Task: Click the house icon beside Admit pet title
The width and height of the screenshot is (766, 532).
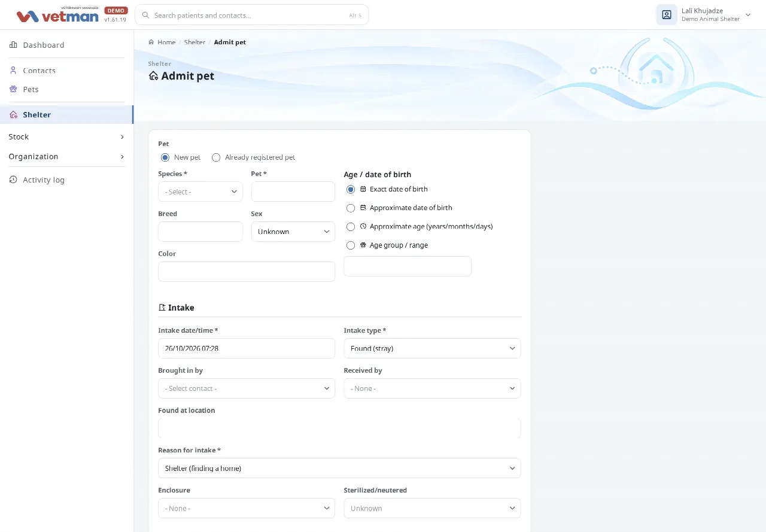Action: point(153,76)
